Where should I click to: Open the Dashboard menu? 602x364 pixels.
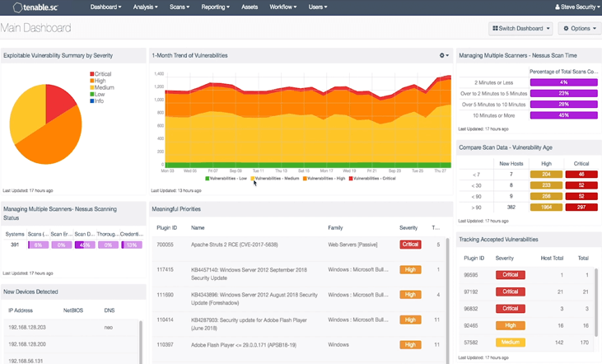point(105,7)
